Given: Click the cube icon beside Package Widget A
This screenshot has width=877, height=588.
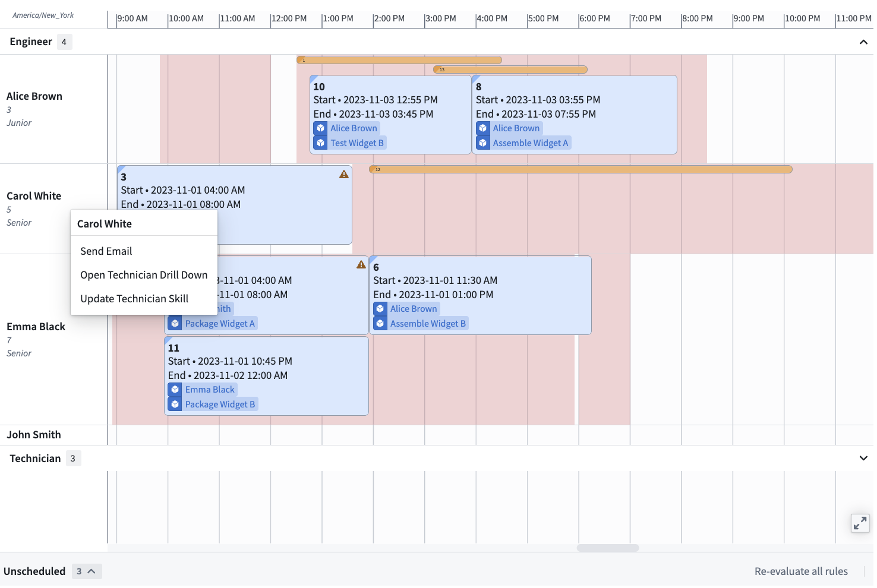Looking at the screenshot, I should pos(175,324).
